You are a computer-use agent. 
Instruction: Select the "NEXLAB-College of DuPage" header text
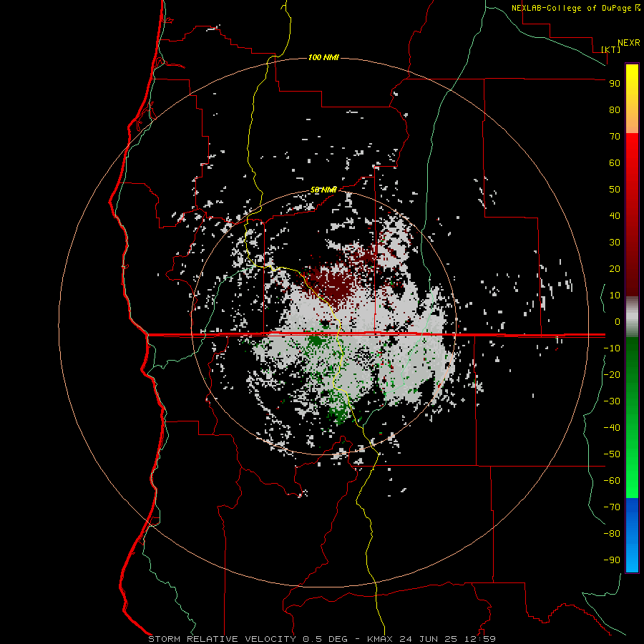(572, 8)
